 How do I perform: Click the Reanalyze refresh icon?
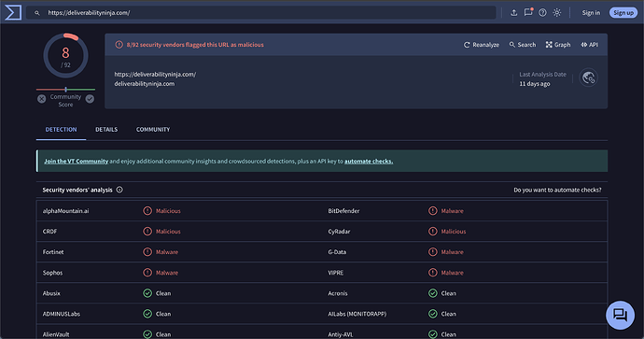point(467,45)
